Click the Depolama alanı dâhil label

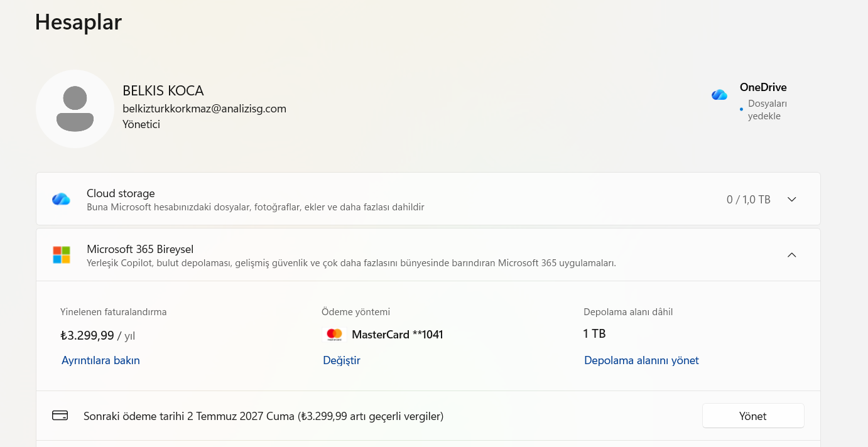point(629,312)
